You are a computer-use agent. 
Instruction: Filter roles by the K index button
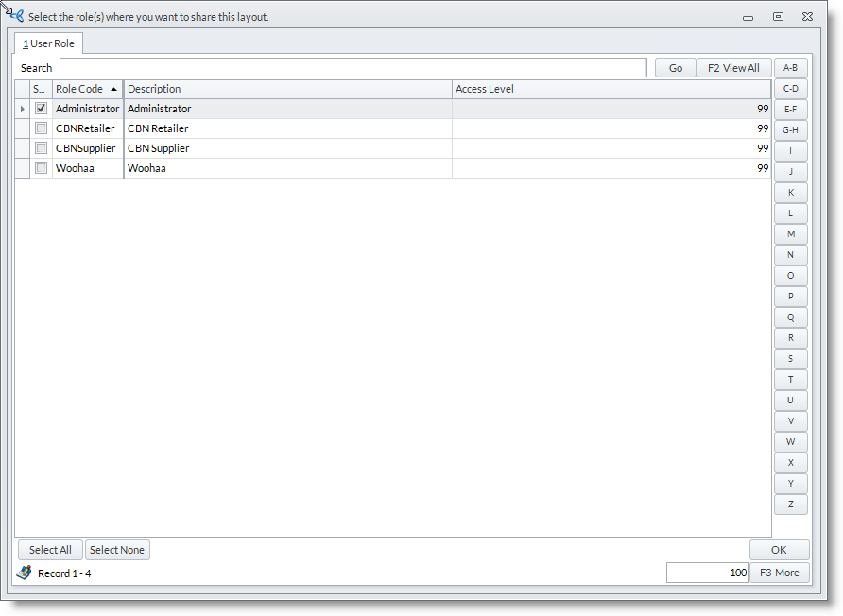790,193
